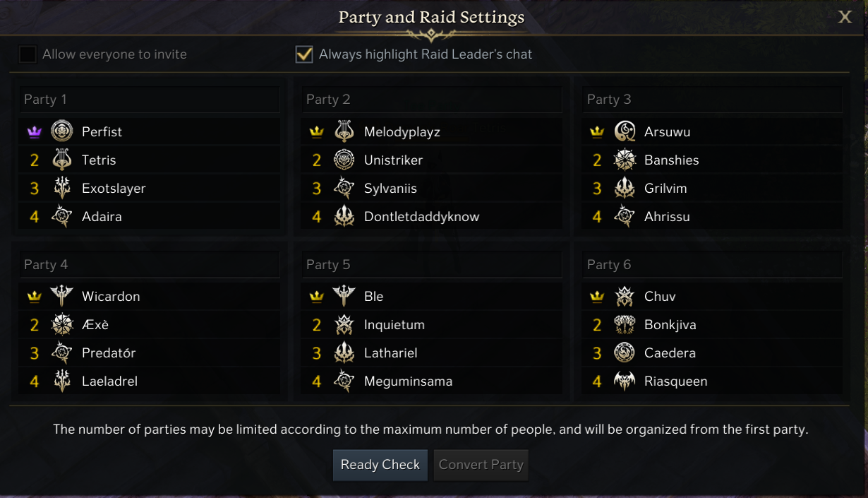
Task: Click the class icon next to Dontletdaddyknow
Action: (x=344, y=216)
